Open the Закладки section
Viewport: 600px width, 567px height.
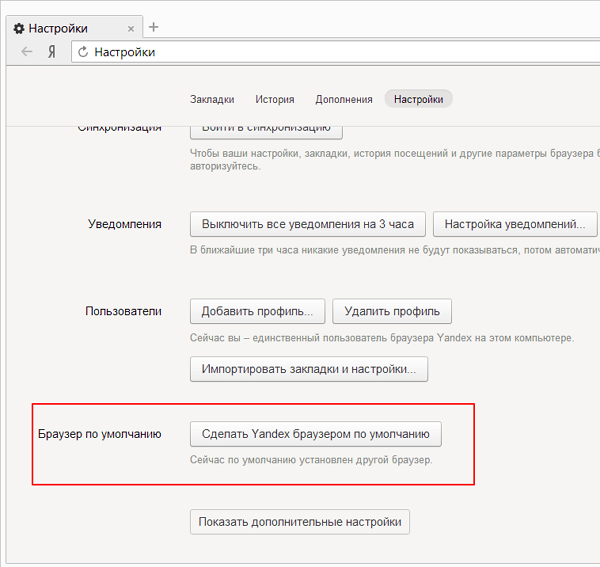tap(212, 99)
